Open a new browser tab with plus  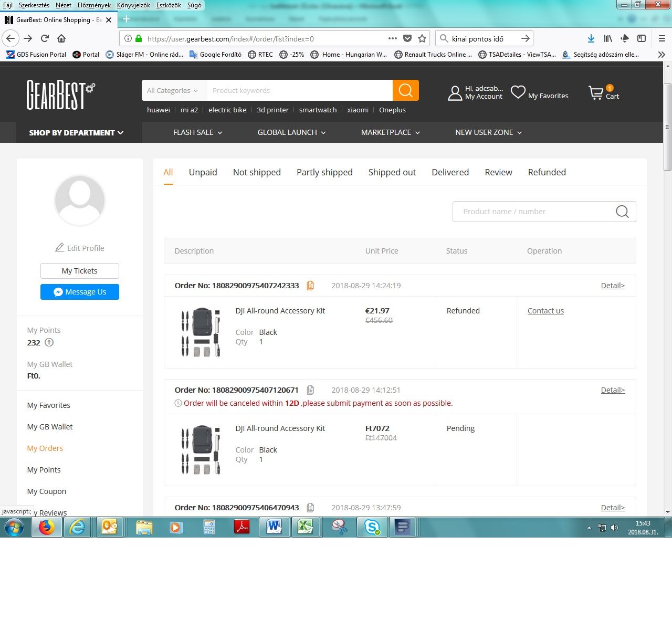[x=126, y=19]
